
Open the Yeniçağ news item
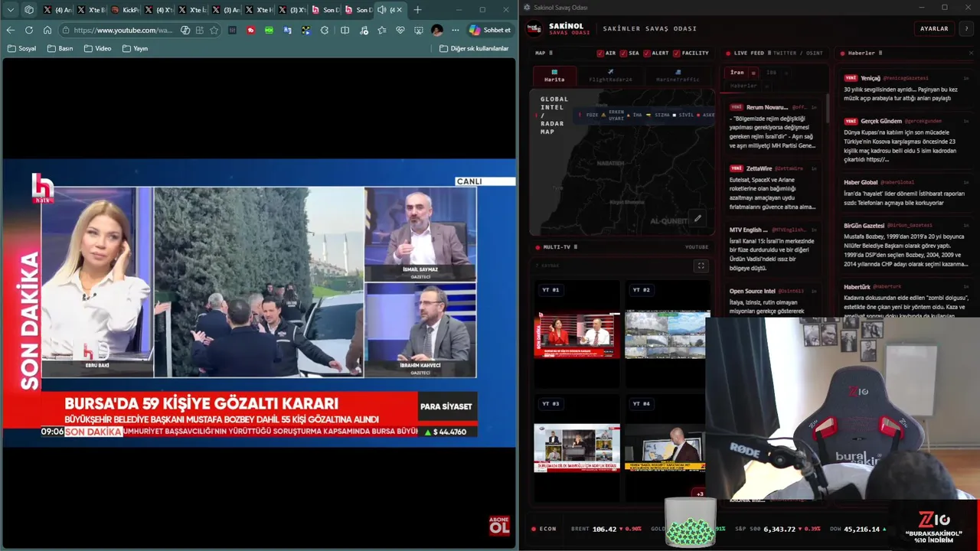click(x=906, y=88)
